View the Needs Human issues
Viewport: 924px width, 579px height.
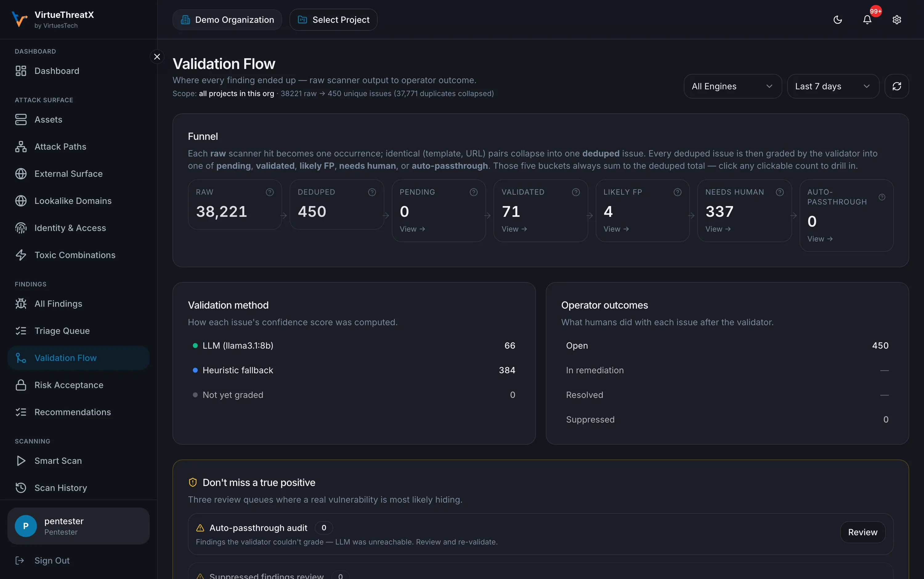tap(718, 229)
